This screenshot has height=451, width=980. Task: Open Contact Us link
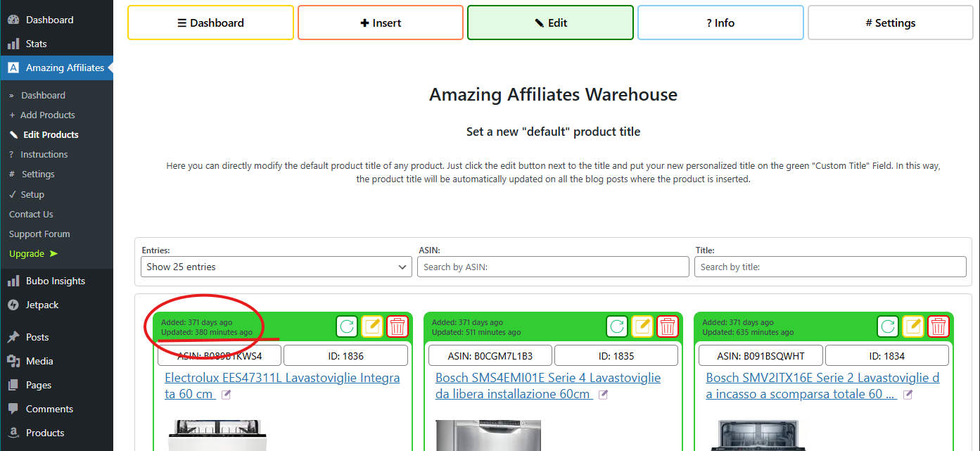(31, 214)
